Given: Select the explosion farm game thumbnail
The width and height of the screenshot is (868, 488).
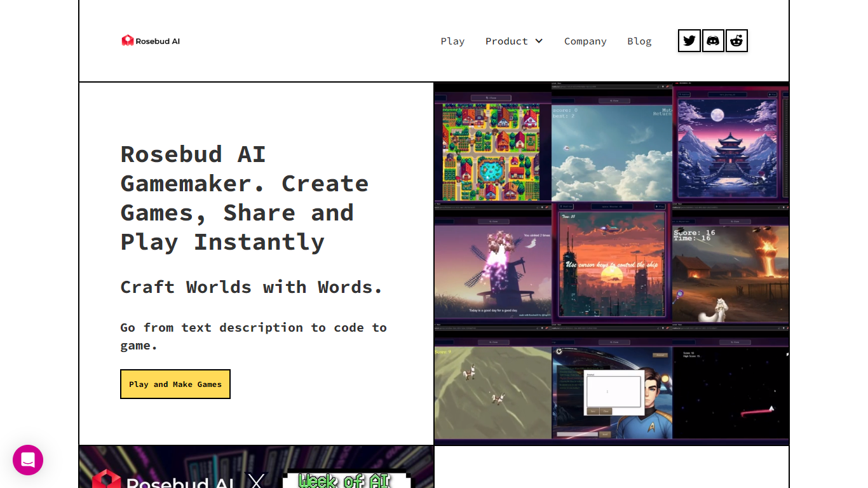Looking at the screenshot, I should tap(731, 262).
